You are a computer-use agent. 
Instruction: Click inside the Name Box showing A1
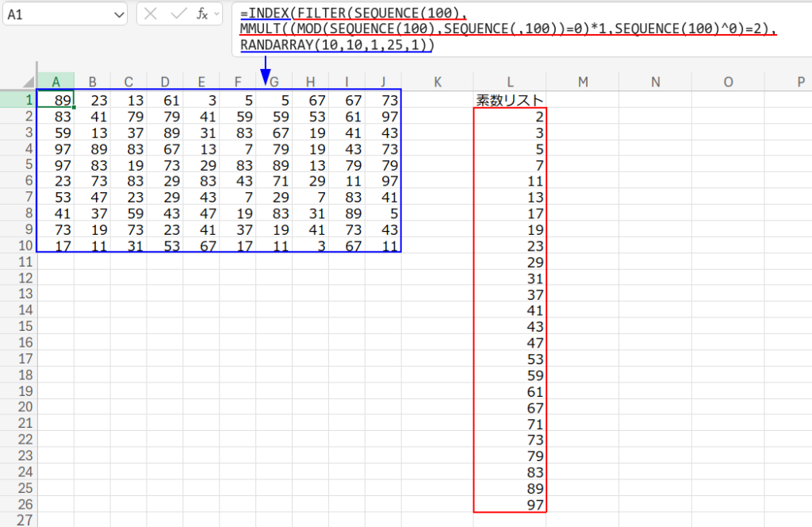coord(56,14)
